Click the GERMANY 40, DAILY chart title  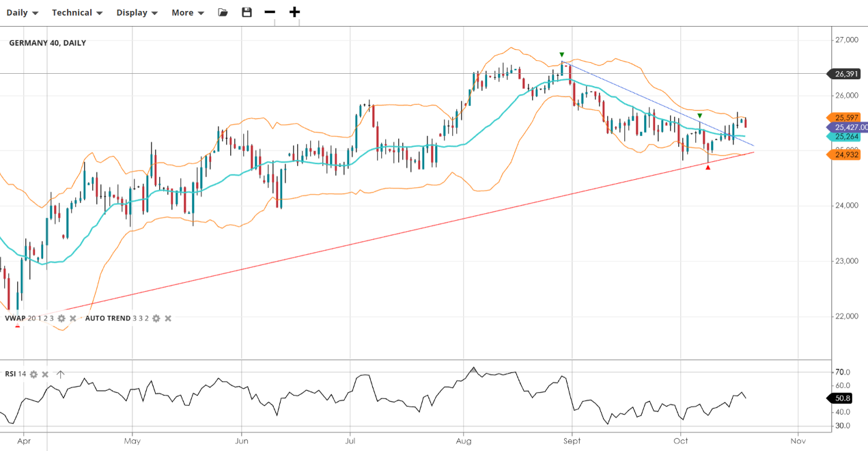click(x=48, y=43)
